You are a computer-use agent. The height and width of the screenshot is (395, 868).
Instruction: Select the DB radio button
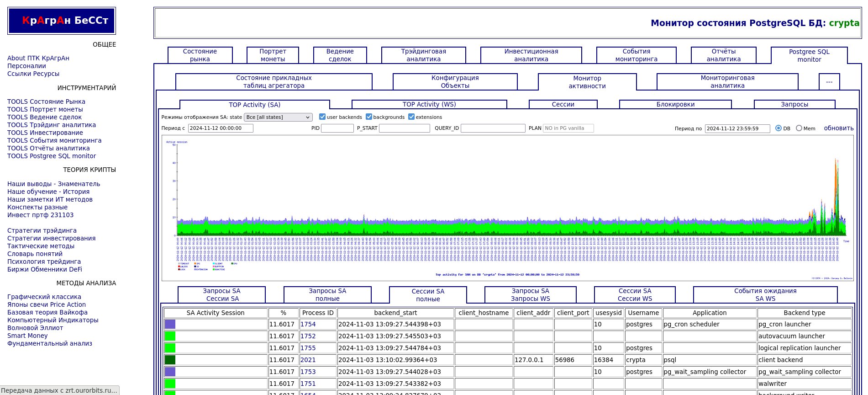tap(779, 128)
